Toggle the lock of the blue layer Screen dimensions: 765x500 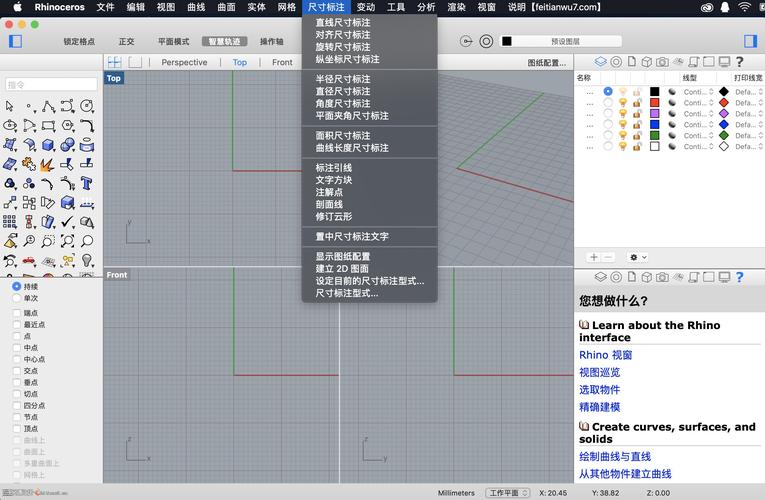637,124
